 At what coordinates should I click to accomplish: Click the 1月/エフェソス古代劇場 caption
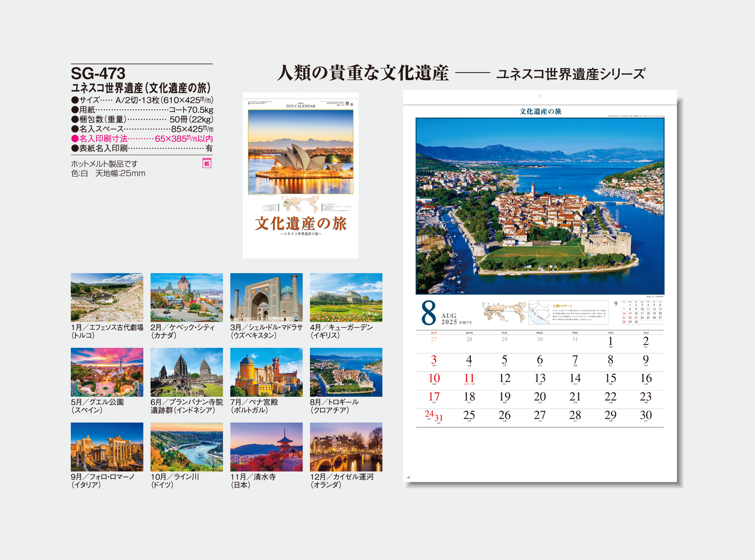(107, 331)
